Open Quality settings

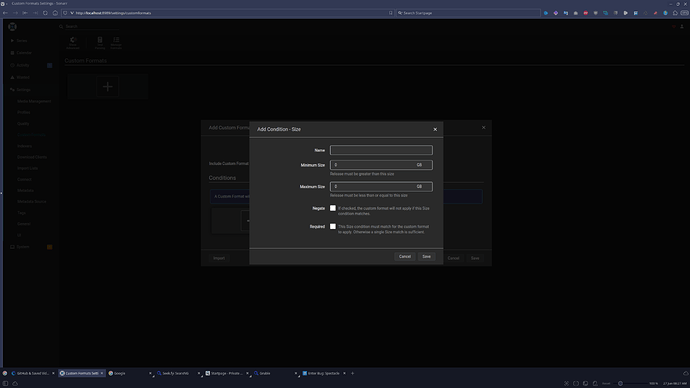(x=23, y=124)
